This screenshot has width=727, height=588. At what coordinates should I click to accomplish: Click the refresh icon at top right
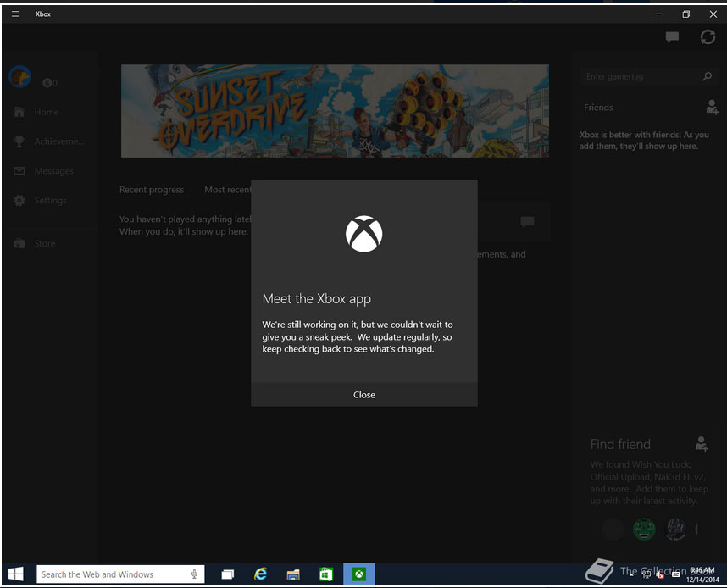click(x=708, y=37)
